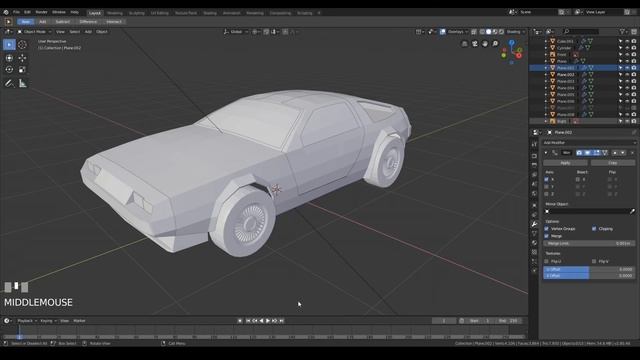Hide Cylinder with its eye icon

point(627,48)
